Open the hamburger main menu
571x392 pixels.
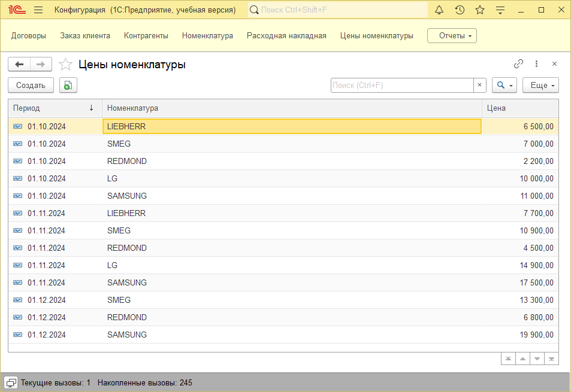(x=38, y=10)
